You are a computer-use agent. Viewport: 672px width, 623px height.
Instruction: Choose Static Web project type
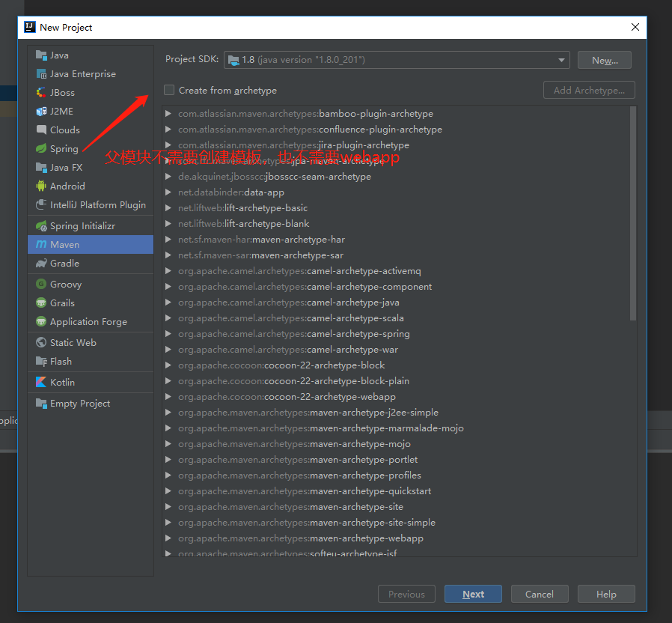tap(91, 343)
